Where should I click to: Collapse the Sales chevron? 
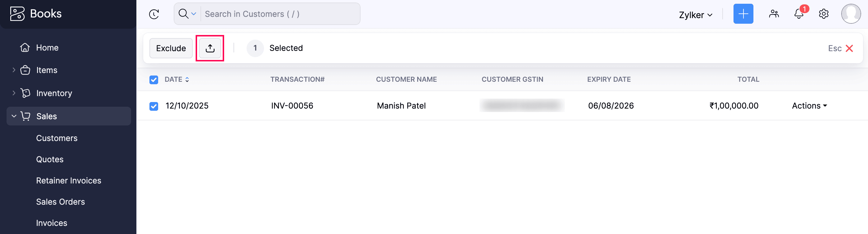[14, 116]
